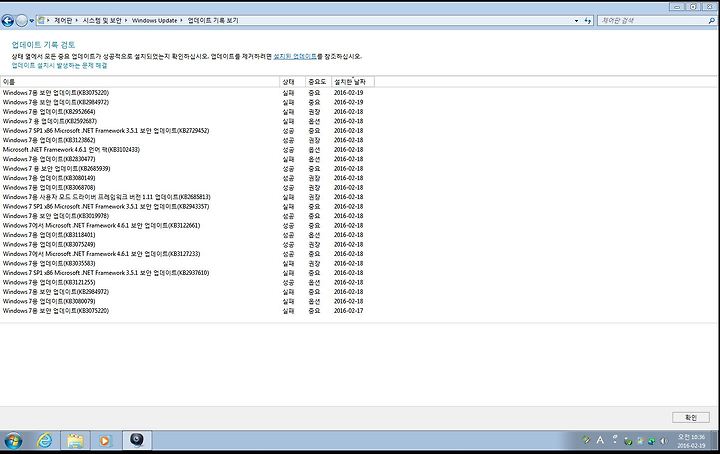Viewport: 720px width, 454px height.
Task: Click the IME pen icon in tray
Action: tap(586, 440)
